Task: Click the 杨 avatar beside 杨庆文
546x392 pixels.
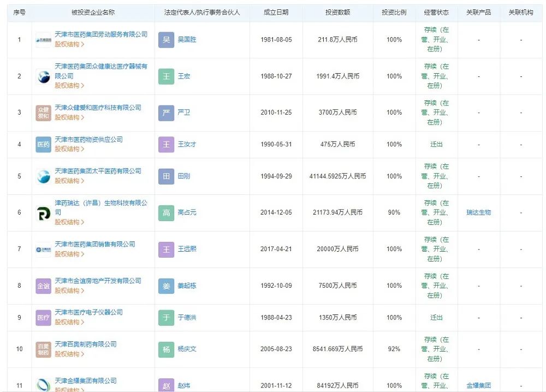Action: click(x=167, y=349)
